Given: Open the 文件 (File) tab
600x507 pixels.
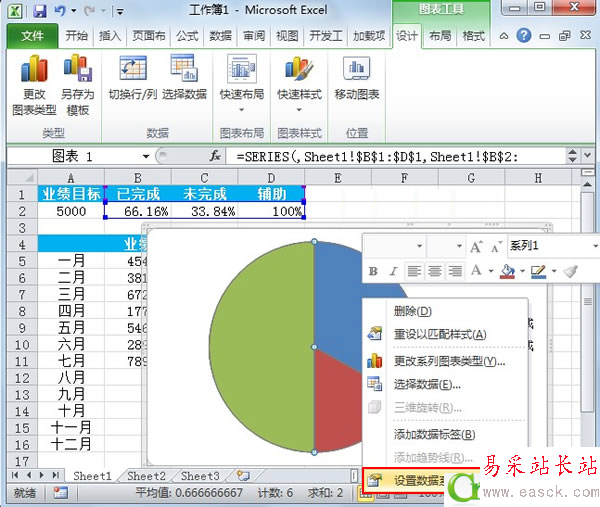Looking at the screenshot, I should coord(32,36).
